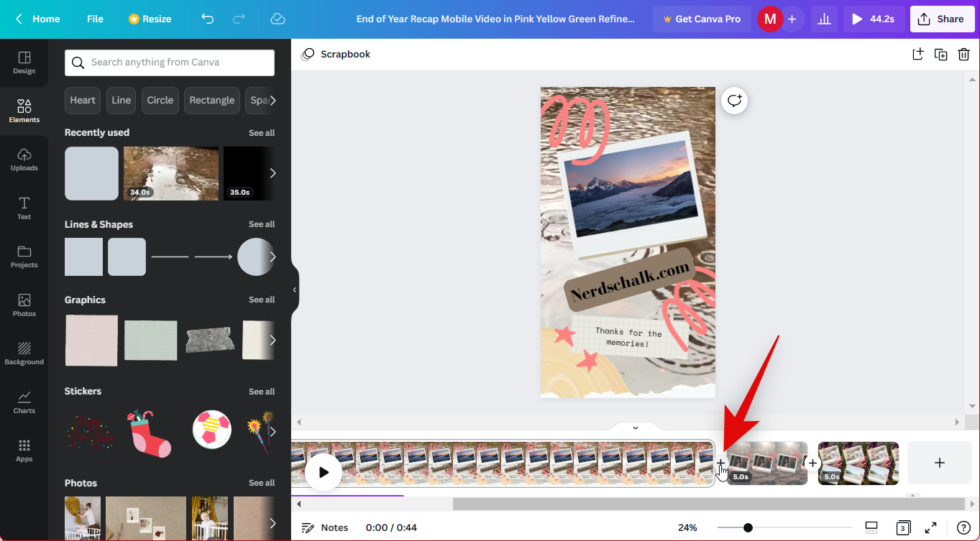Select the third 5.0s timeline clip
The width and height of the screenshot is (980, 541).
[858, 463]
